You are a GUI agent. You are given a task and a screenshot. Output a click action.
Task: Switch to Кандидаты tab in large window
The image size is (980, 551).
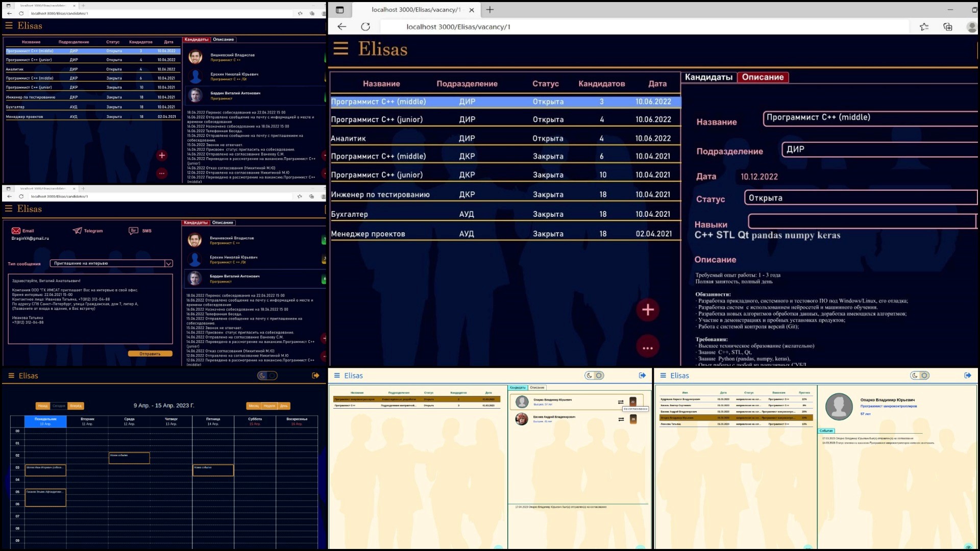coord(708,77)
